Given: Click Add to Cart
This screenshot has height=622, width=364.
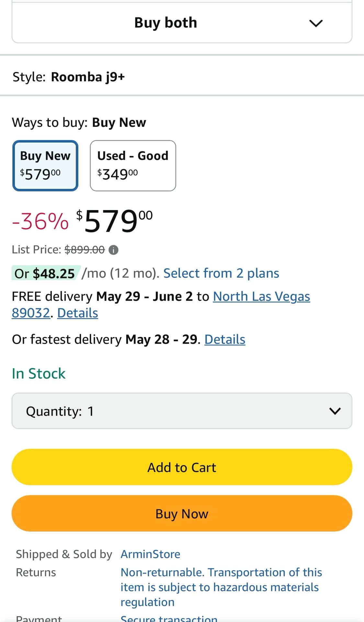Looking at the screenshot, I should pos(182,467).
